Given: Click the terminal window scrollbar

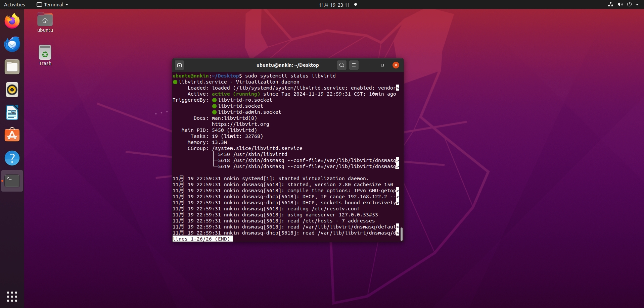Looking at the screenshot, I should coord(401,234).
